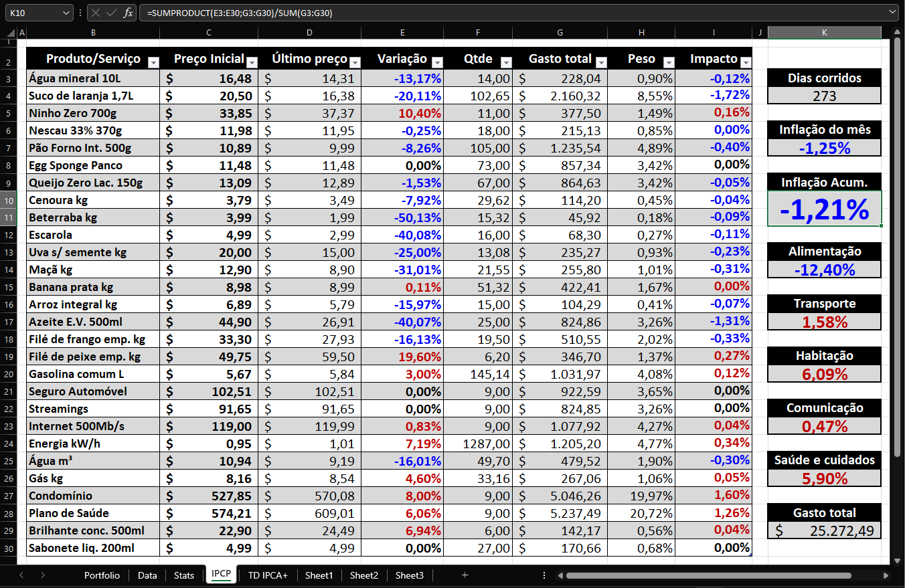The height and width of the screenshot is (588, 905).
Task: Select the "Plano de Saúde" cell
Action: click(93, 513)
